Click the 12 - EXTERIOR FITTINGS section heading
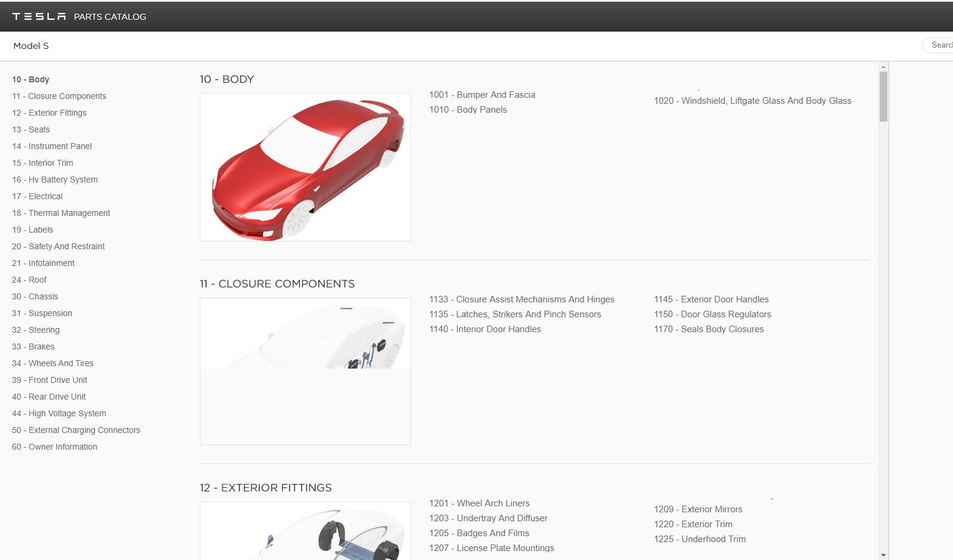This screenshot has height=560, width=953. tap(265, 488)
